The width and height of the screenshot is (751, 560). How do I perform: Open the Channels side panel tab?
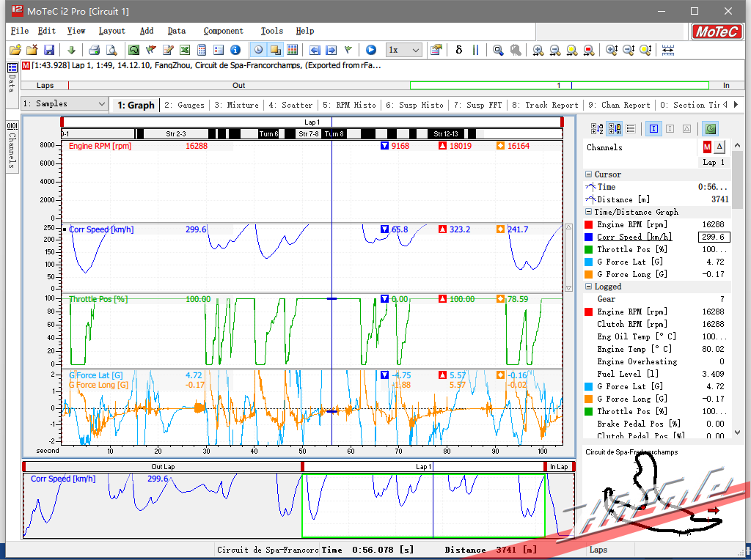pos(12,145)
